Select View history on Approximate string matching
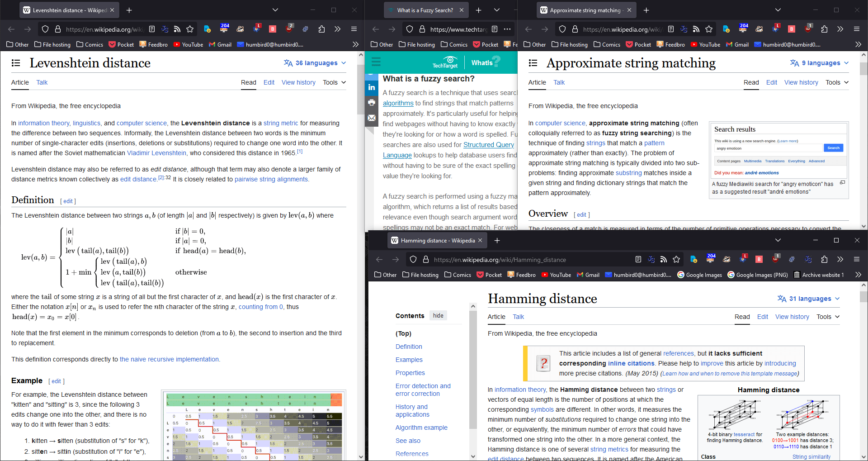The image size is (868, 461). tap(801, 82)
